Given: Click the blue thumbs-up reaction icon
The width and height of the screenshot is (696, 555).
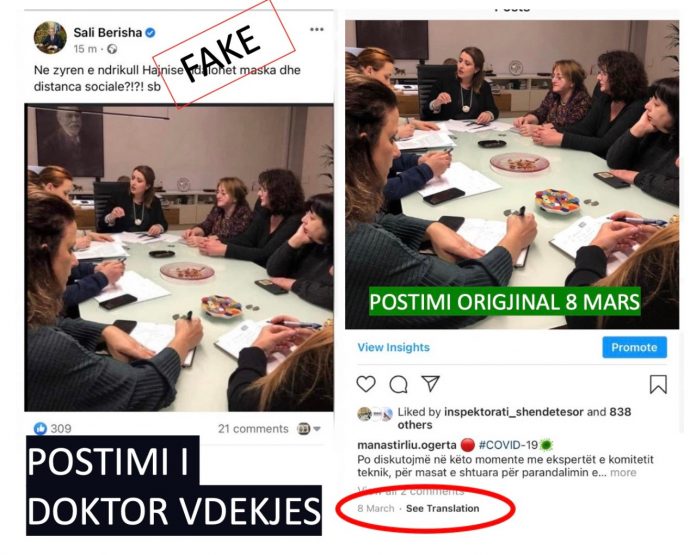Looking at the screenshot, I should [x=40, y=428].
